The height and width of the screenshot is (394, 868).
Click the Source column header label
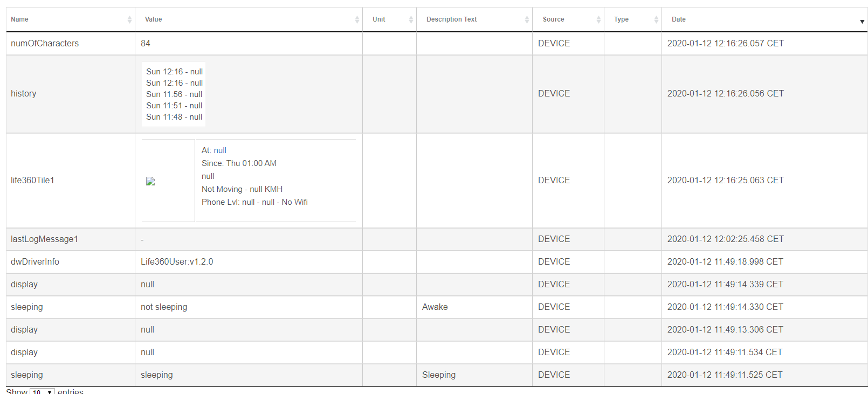(x=553, y=19)
